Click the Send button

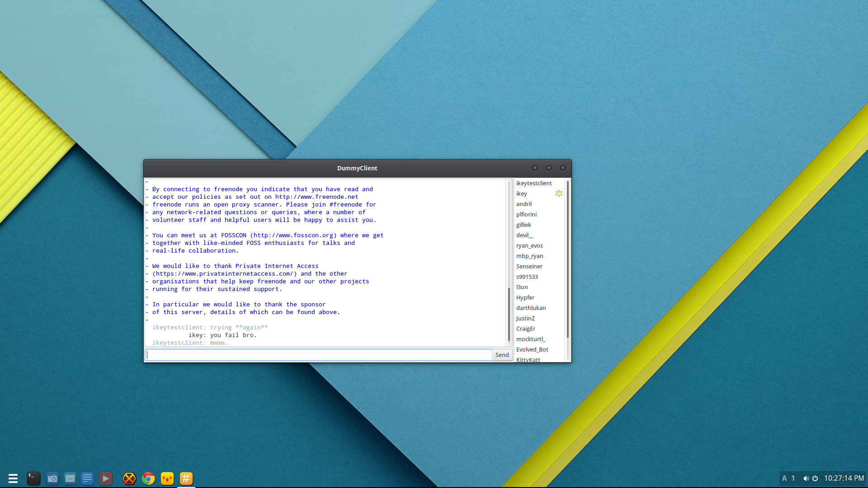pos(502,355)
